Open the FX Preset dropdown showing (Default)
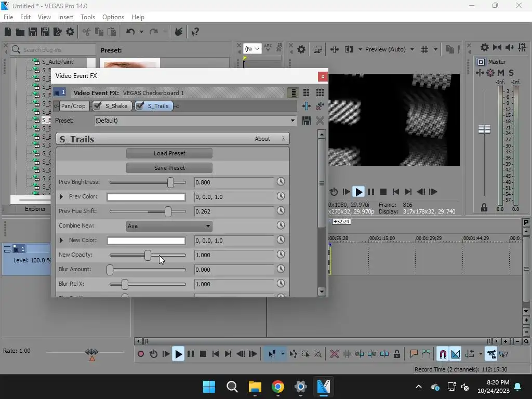The width and height of the screenshot is (532, 399). (195, 121)
